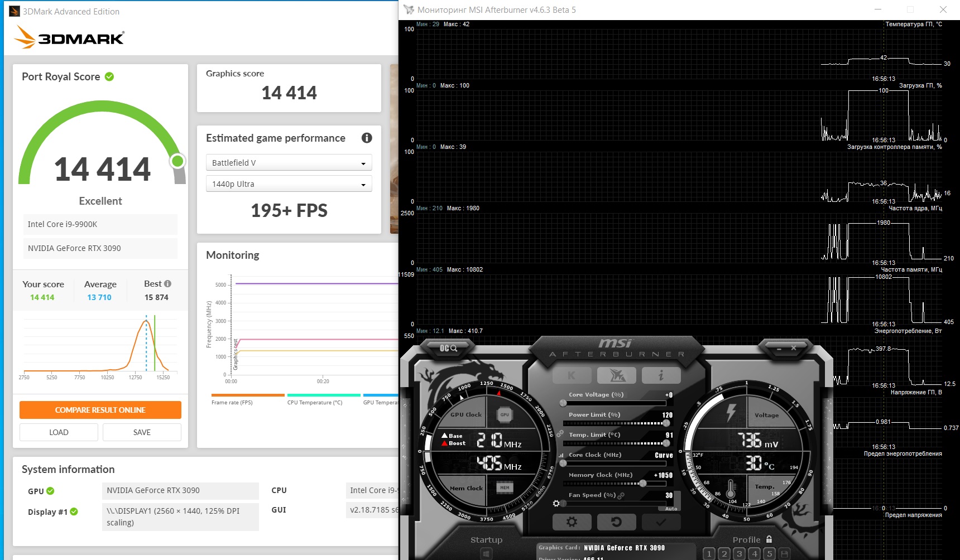Toggle the power and temp limit link icon
The width and height of the screenshot is (960, 560).
560,433
